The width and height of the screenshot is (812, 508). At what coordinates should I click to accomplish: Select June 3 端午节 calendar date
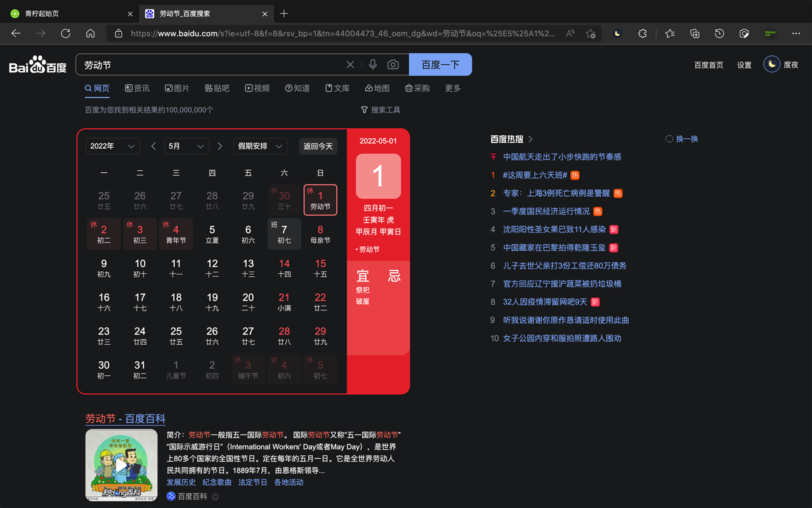click(x=248, y=369)
